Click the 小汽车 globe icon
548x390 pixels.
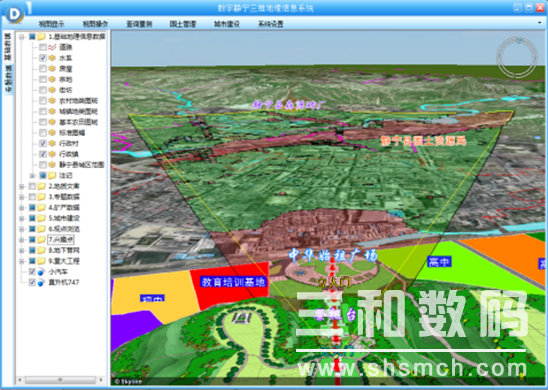tap(41, 272)
